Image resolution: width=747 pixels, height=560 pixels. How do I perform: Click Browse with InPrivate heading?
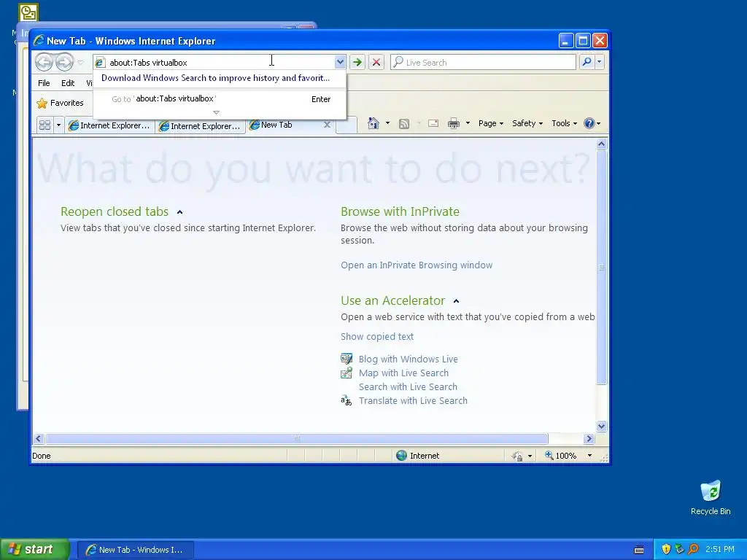pyautogui.click(x=400, y=211)
